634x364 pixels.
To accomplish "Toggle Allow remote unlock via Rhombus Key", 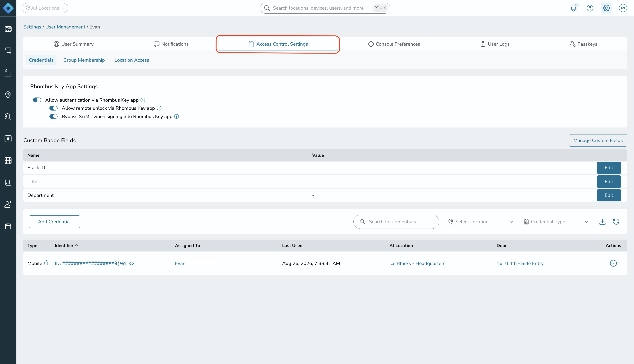I will click(54, 108).
